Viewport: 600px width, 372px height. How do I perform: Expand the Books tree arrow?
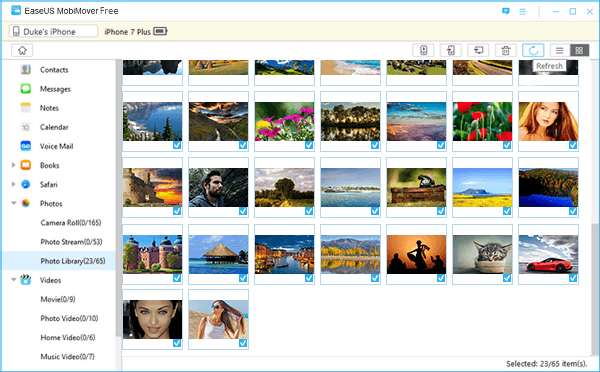(13, 165)
